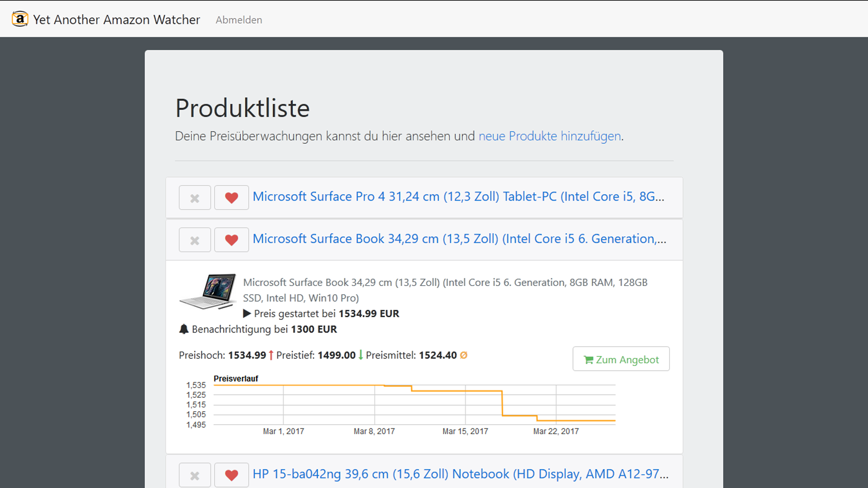The width and height of the screenshot is (868, 488).
Task: Remove the Microsoft Surface Book entry
Action: (195, 240)
